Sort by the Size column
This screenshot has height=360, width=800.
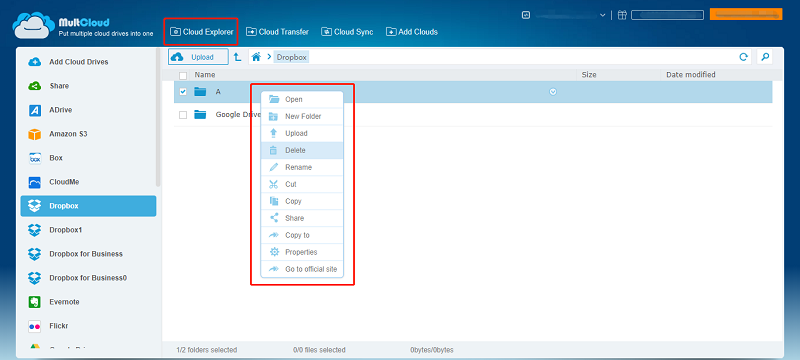tap(589, 75)
